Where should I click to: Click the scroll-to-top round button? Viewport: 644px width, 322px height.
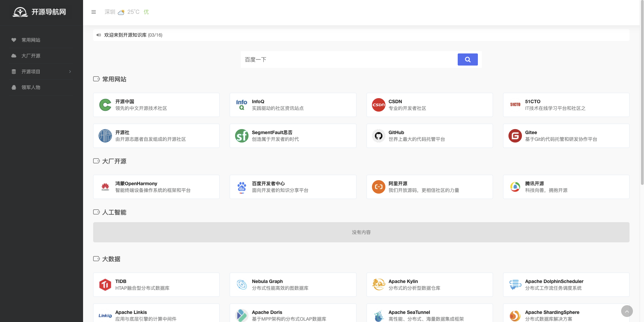[627, 311]
